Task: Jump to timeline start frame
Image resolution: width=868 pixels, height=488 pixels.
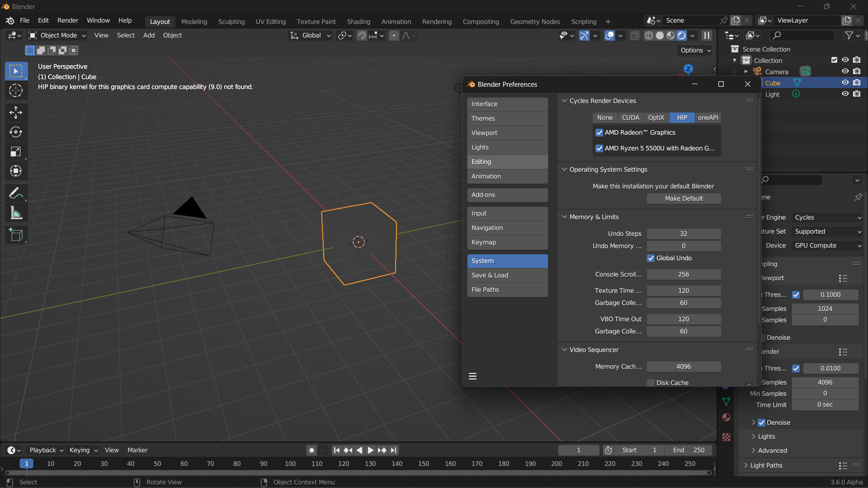Action: [x=336, y=450]
